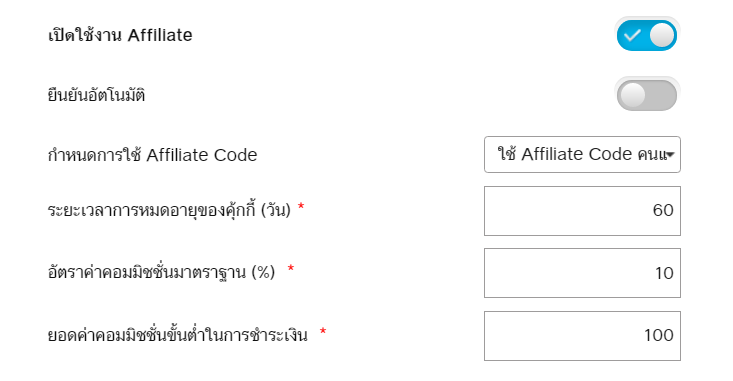Image resolution: width=733 pixels, height=381 pixels.
Task: Click the ยืนยันอัตโนมัติ label text
Action: (x=96, y=95)
